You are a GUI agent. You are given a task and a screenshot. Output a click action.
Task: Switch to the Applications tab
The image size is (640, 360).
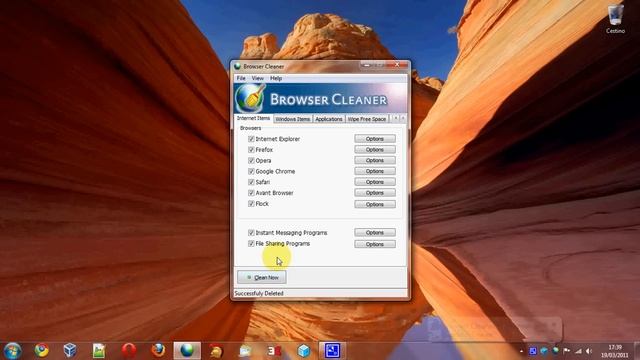pyautogui.click(x=329, y=119)
